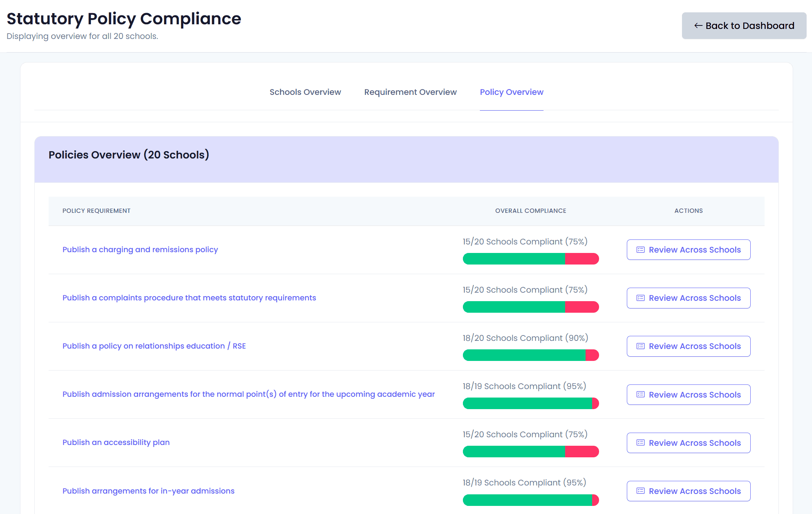Click the review icon on admission arrangements row

640,394
